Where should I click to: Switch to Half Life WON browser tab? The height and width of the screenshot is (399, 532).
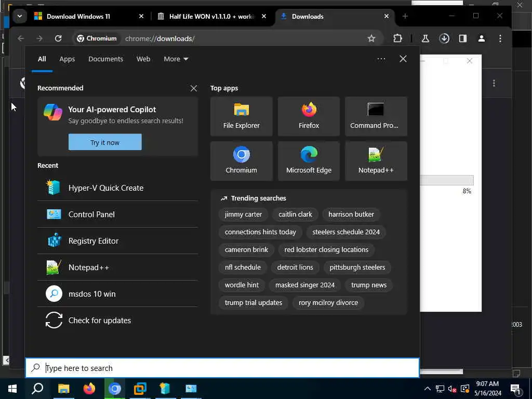click(x=212, y=16)
